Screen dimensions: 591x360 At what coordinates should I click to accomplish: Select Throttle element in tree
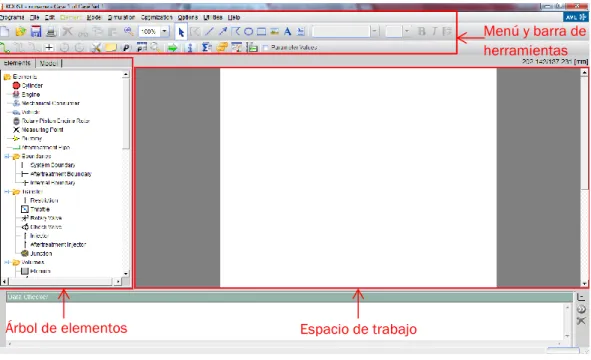(x=40, y=209)
